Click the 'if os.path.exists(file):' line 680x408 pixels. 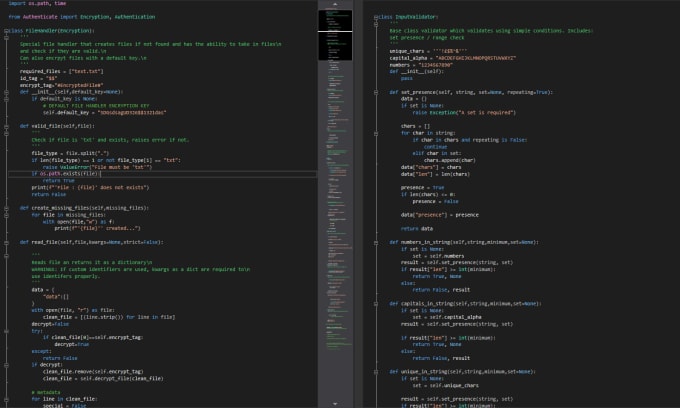(65, 174)
